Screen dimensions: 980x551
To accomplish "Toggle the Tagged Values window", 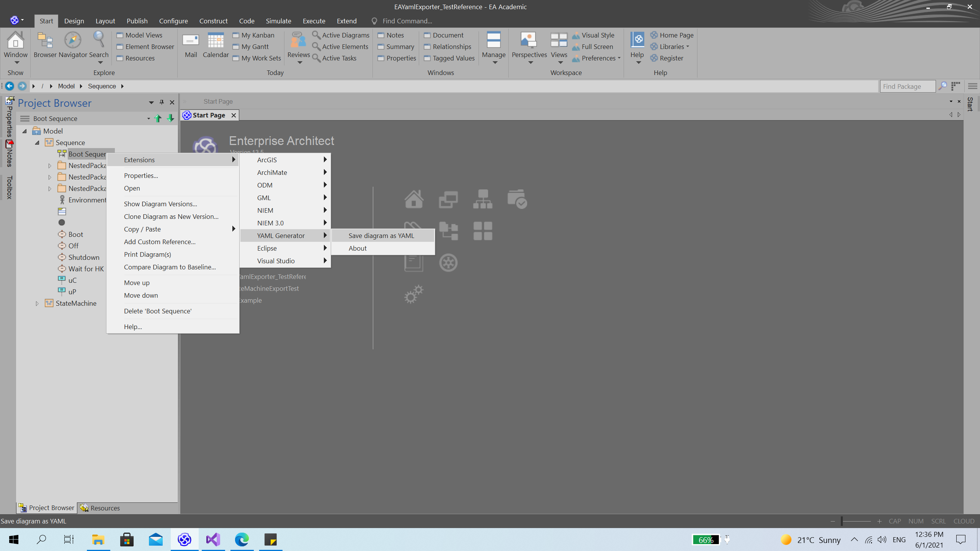I will (449, 58).
